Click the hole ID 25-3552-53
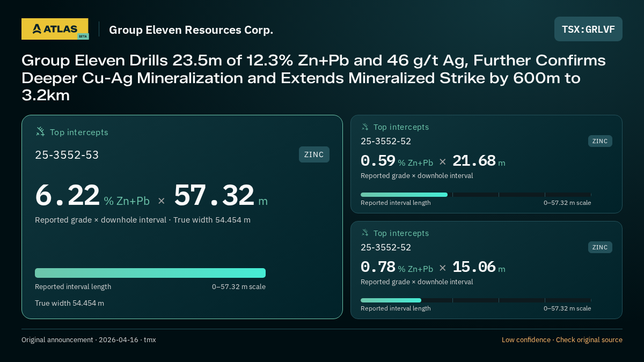Image resolution: width=644 pixels, height=362 pixels. point(67,155)
